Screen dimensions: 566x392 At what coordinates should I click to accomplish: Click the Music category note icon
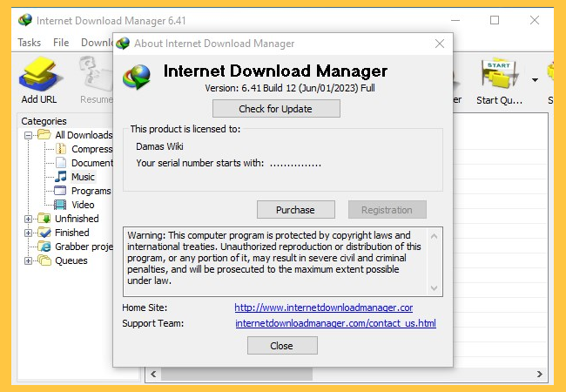[61, 177]
